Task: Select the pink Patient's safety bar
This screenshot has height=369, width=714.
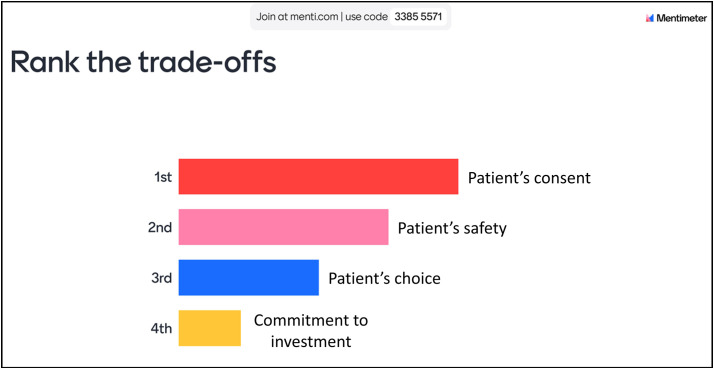Action: 283,227
